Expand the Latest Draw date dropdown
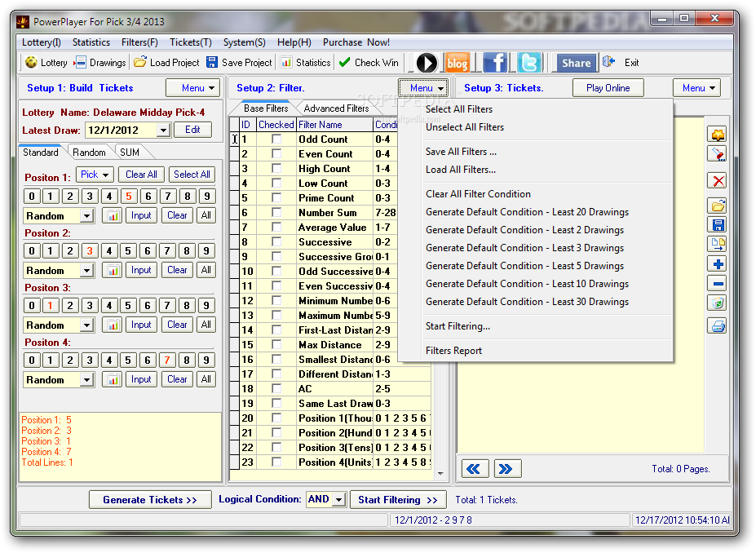Screen dimensions: 756x553 [x=163, y=131]
